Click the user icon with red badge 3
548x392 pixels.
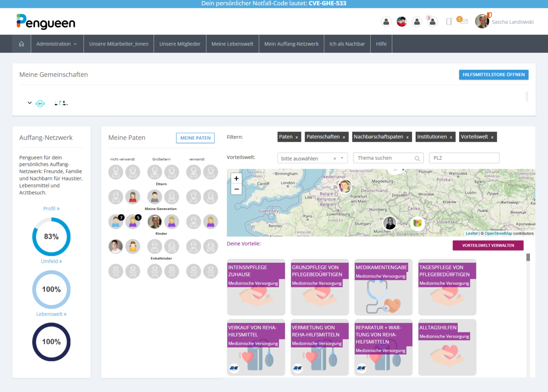click(433, 22)
